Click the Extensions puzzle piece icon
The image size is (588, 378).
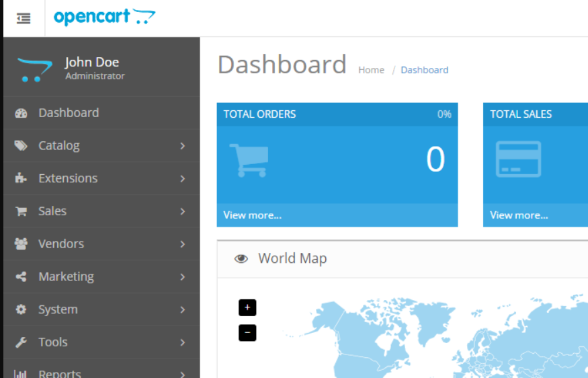coord(21,178)
